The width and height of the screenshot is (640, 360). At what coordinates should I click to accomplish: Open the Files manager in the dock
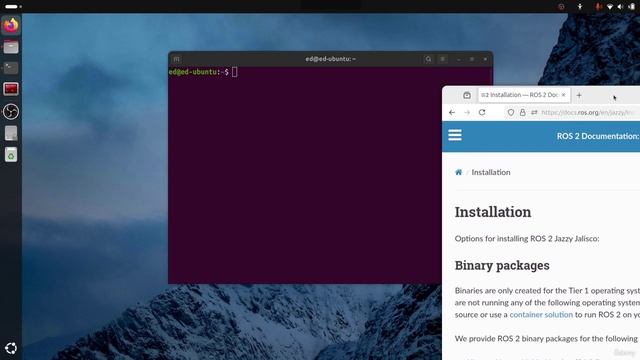11,47
